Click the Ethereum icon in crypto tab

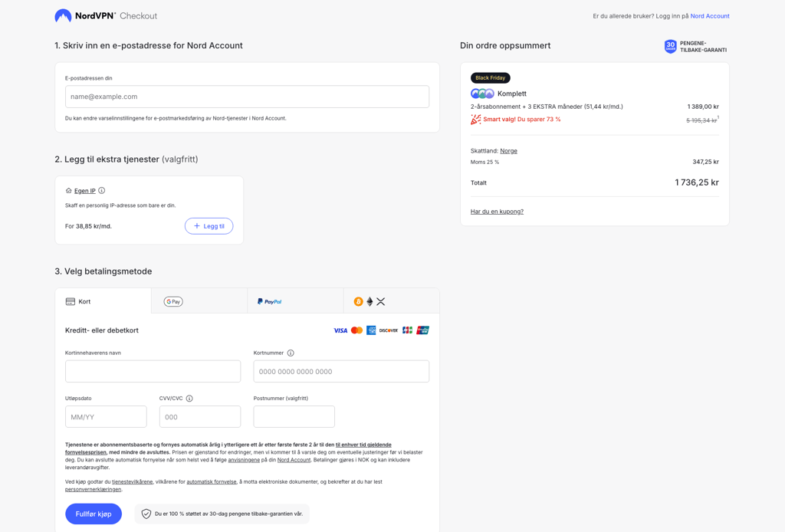click(x=370, y=301)
